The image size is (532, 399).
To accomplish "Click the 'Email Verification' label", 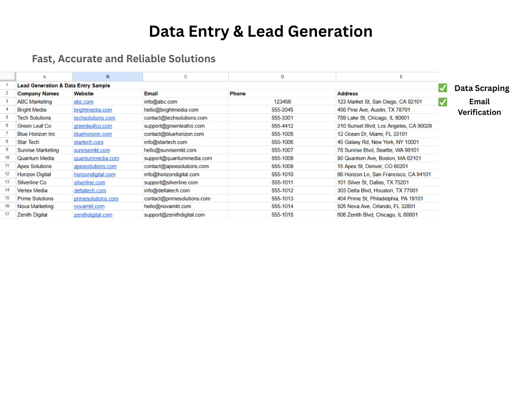I will (479, 107).
